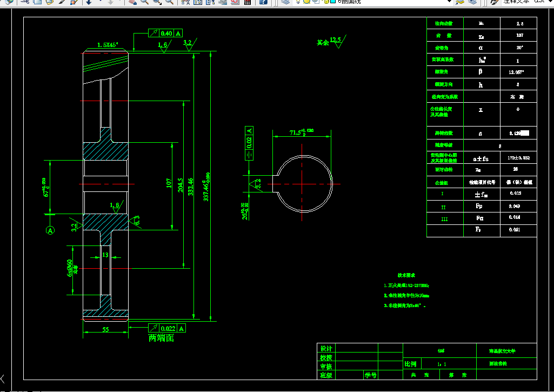Select the 比例 title block cell
This screenshot has width=554, height=392.
click(x=411, y=364)
